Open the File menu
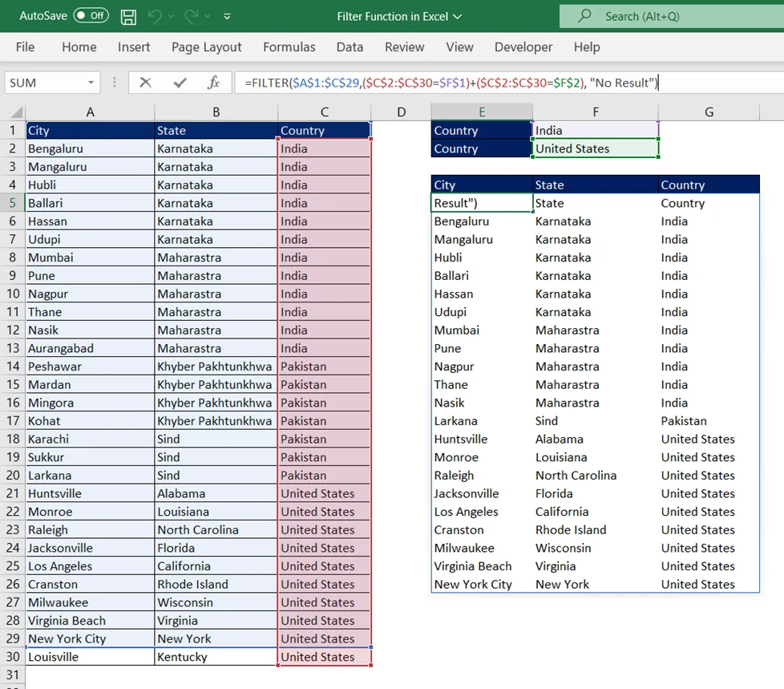The height and width of the screenshot is (689, 784). pos(25,47)
